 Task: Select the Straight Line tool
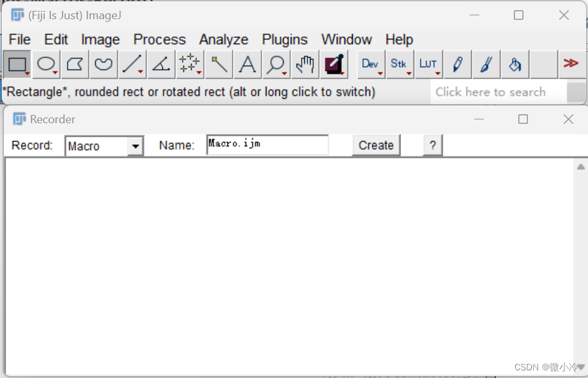tap(132, 64)
